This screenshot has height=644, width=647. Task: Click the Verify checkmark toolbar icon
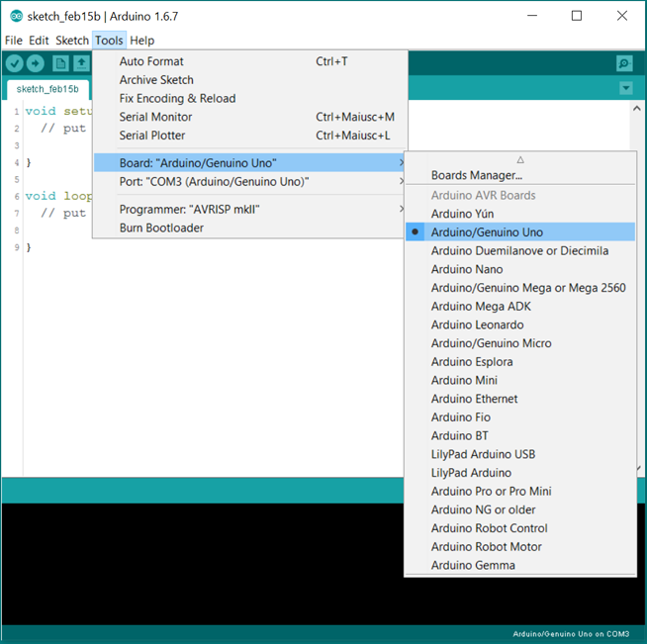coord(15,63)
